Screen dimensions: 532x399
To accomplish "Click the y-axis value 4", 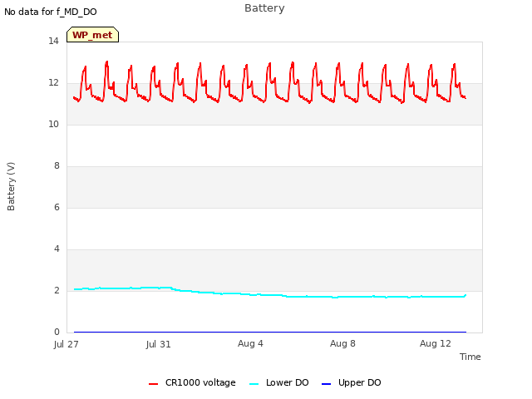I will tap(57, 249).
